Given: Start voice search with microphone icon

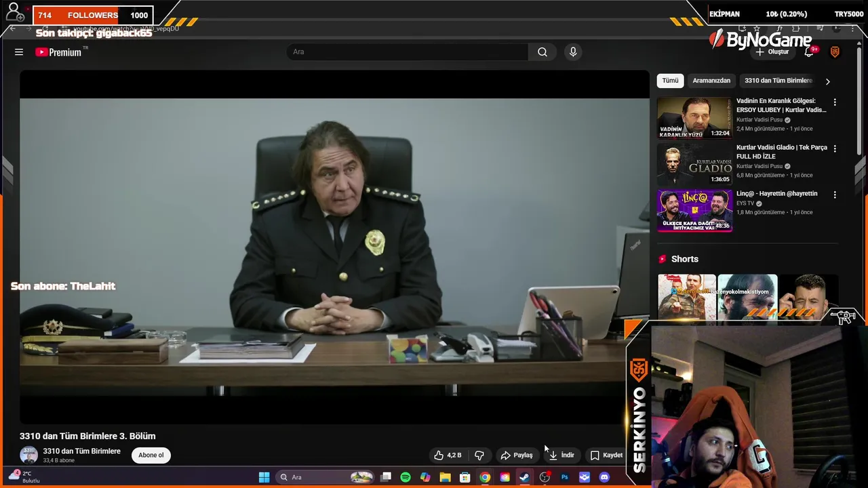Looking at the screenshot, I should tap(573, 52).
